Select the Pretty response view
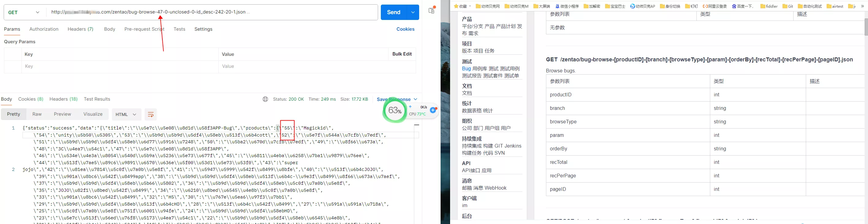 pos(13,114)
